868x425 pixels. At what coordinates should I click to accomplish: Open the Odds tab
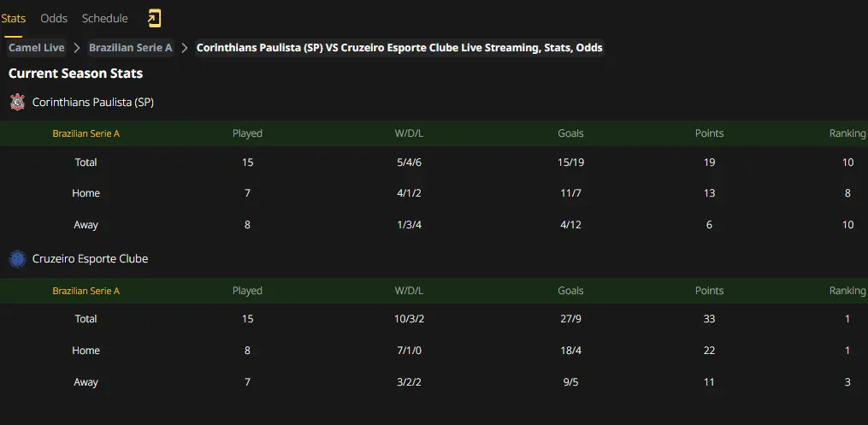point(54,18)
